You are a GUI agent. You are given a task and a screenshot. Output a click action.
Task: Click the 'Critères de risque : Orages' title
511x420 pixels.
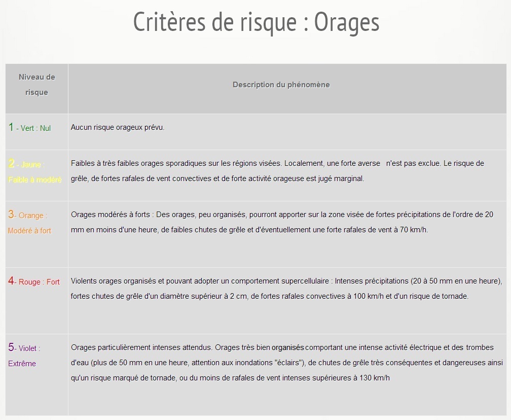(256, 21)
